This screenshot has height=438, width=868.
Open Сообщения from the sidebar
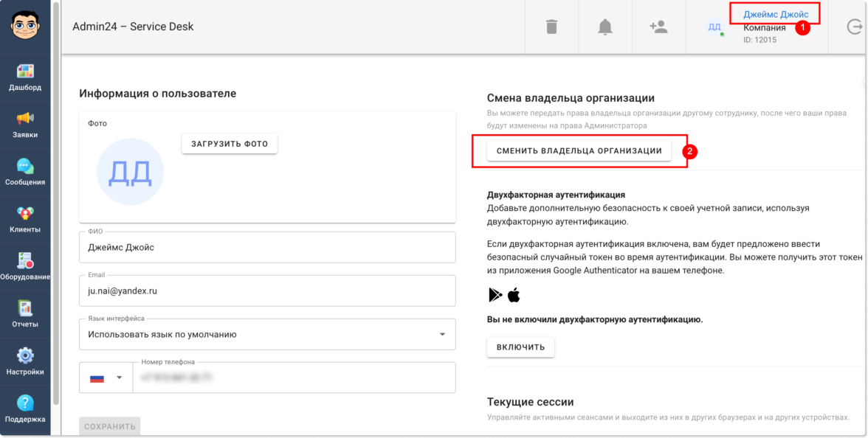click(25, 172)
